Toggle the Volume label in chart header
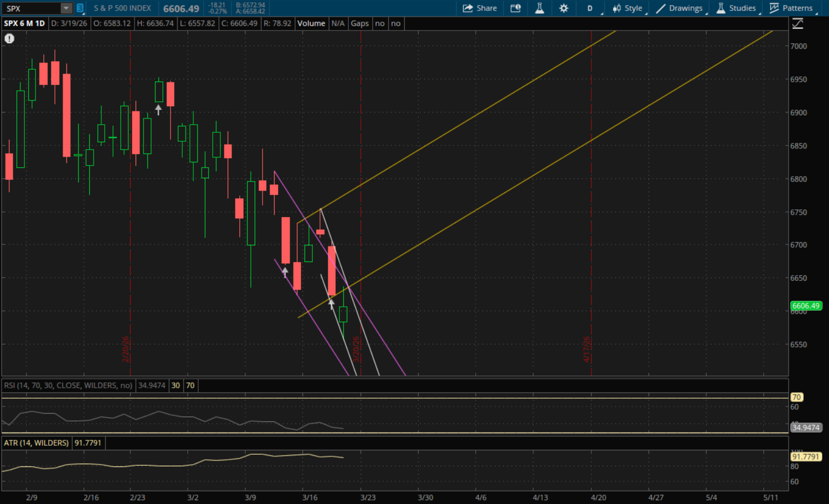 coord(311,23)
